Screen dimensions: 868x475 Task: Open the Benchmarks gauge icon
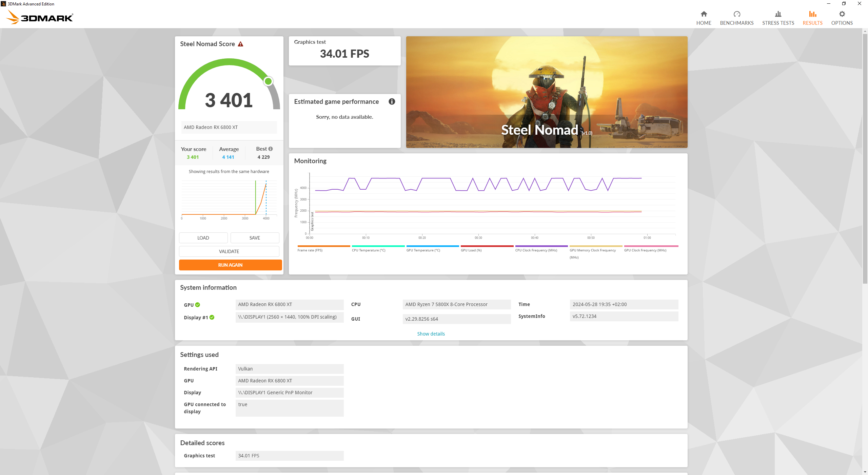[736, 14]
